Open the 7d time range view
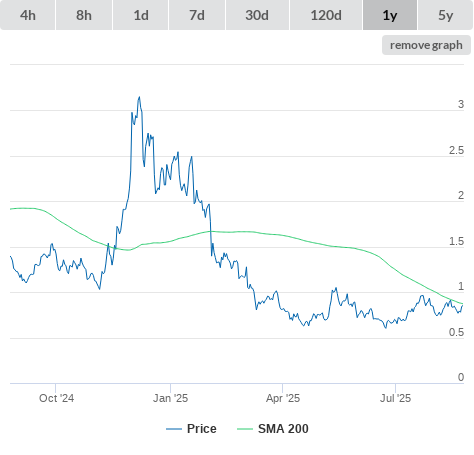 [197, 15]
